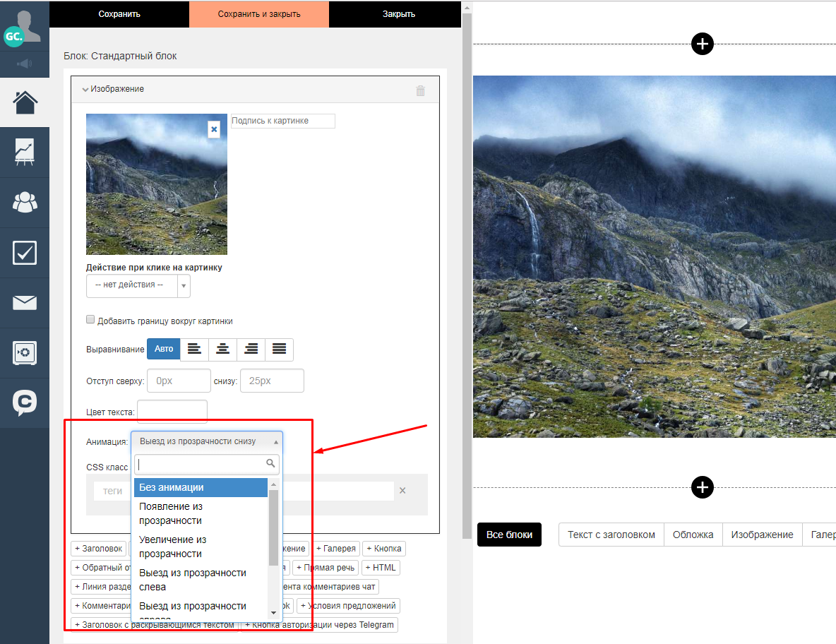Add a Кнопка element
The height and width of the screenshot is (644, 836).
coord(384,549)
